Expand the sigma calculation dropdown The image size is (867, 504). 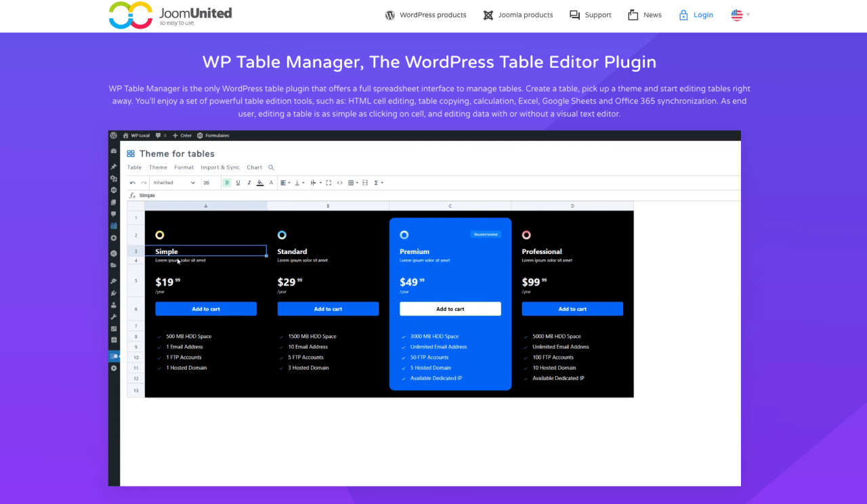[379, 183]
